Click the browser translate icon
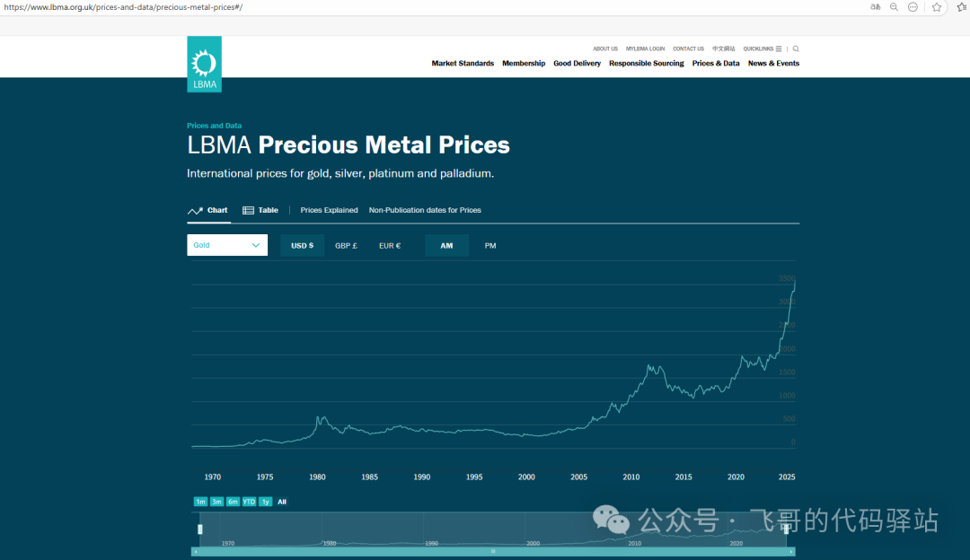The image size is (970, 560). point(876,7)
